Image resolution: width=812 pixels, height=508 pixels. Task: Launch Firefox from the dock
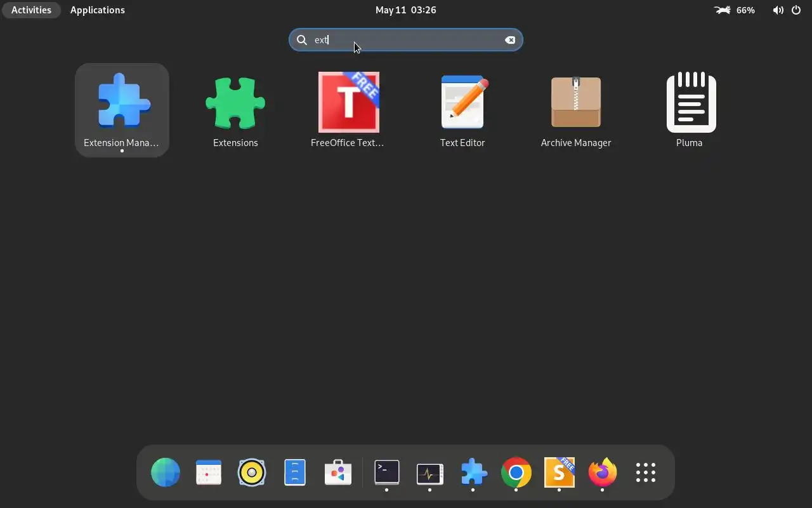point(603,473)
